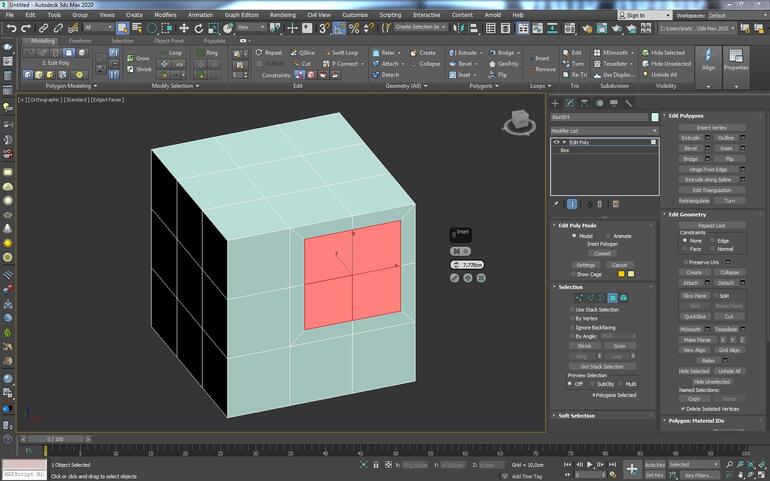Toggle the Percent Snap icon

[x=354, y=28]
